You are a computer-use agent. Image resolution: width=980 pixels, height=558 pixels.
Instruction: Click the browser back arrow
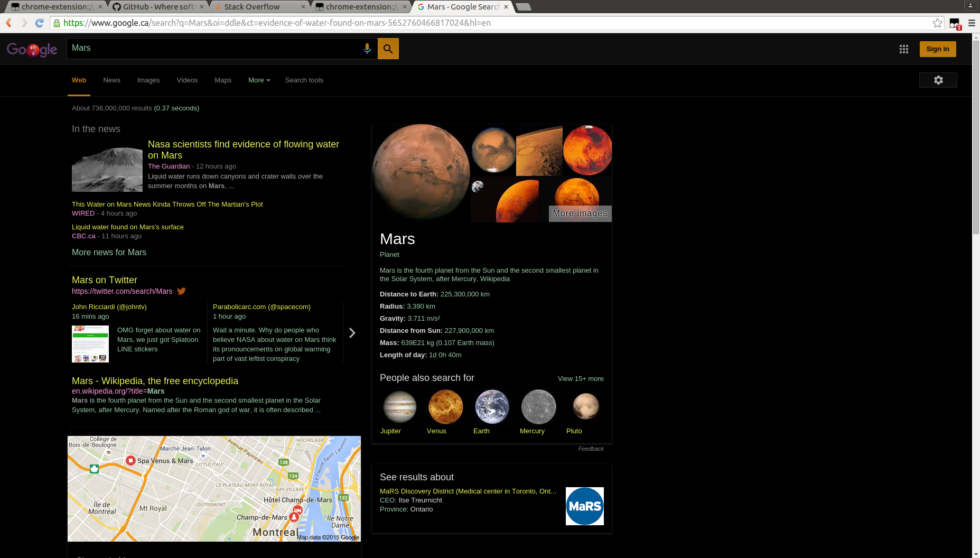click(x=8, y=23)
